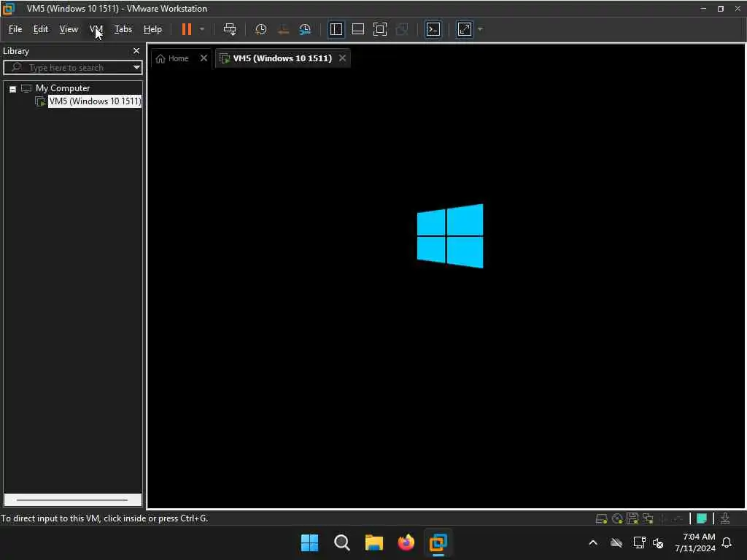Screen dimensions: 747x560
Task: Take a snapshot of this virtual machine
Action: click(x=260, y=29)
